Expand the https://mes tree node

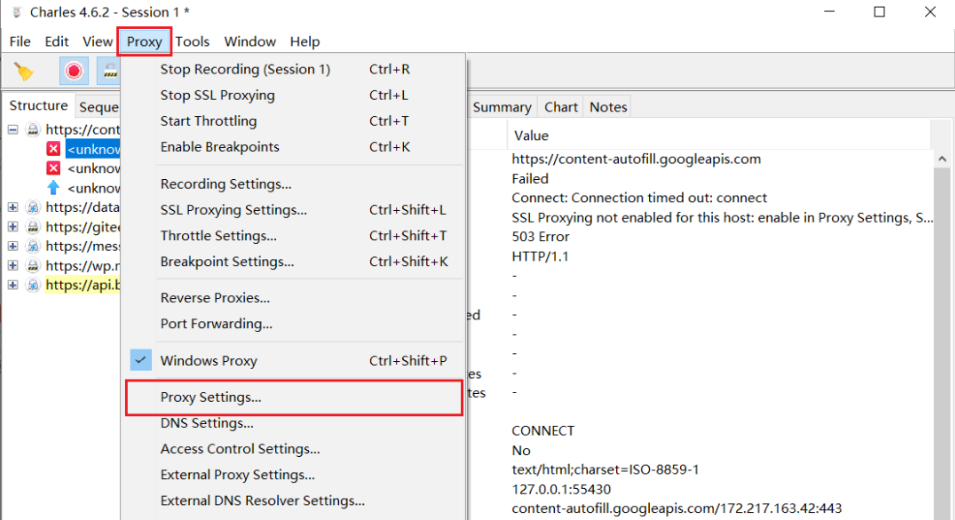(x=13, y=246)
